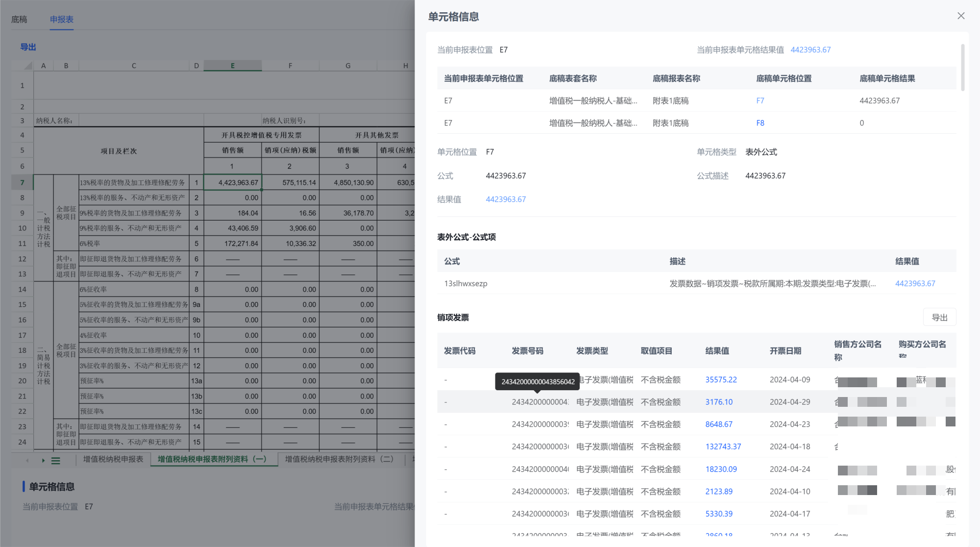Click the next-sheet arrow in tab bar
This screenshot has width=980, height=547.
pos(43,460)
